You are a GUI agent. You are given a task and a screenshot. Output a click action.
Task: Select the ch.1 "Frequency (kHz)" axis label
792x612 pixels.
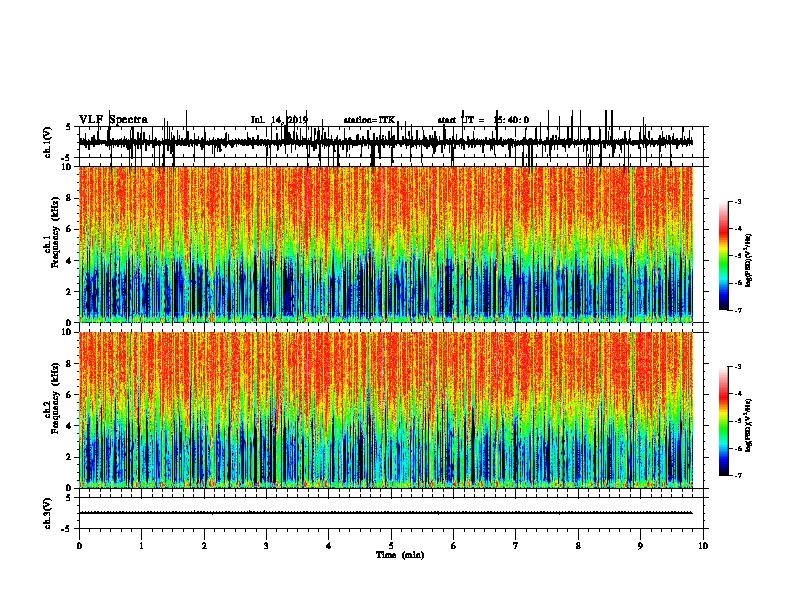[x=55, y=233]
